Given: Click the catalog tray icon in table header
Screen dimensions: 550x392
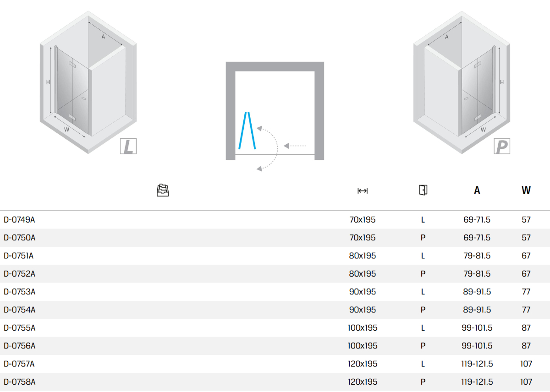Looking at the screenshot, I should coord(163,190).
